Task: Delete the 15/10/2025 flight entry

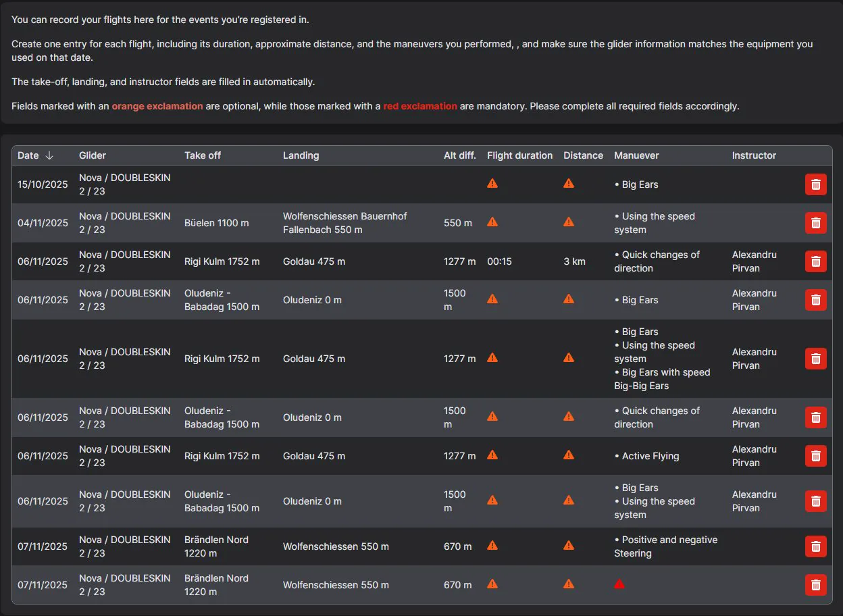Action: 815,184
